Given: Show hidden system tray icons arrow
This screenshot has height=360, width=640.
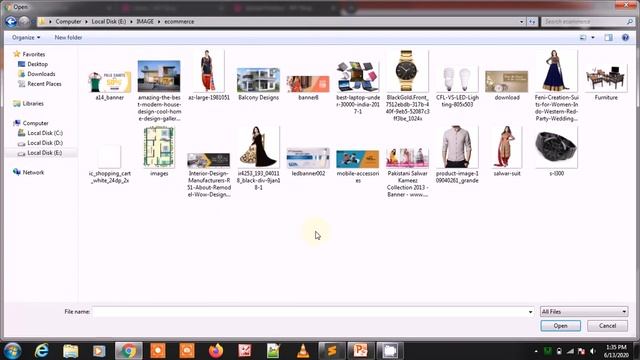Looking at the screenshot, I should click(536, 351).
